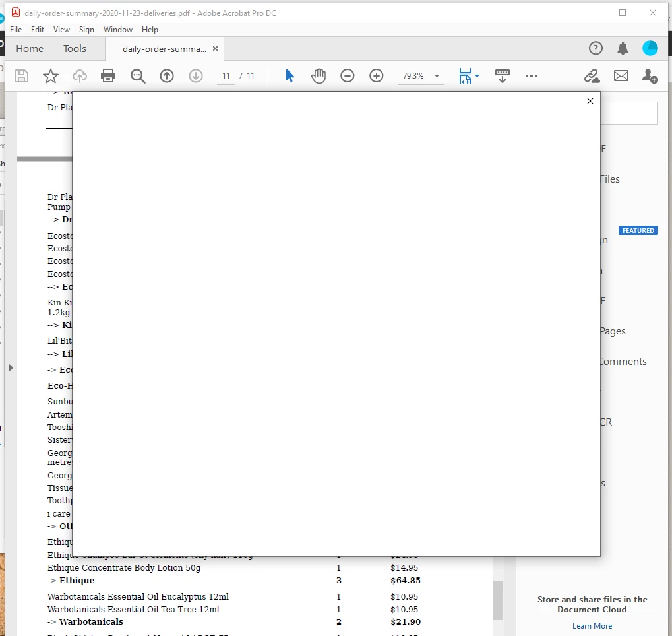Image resolution: width=672 pixels, height=636 pixels.
Task: Zoom out with the minus icon
Action: point(347,76)
